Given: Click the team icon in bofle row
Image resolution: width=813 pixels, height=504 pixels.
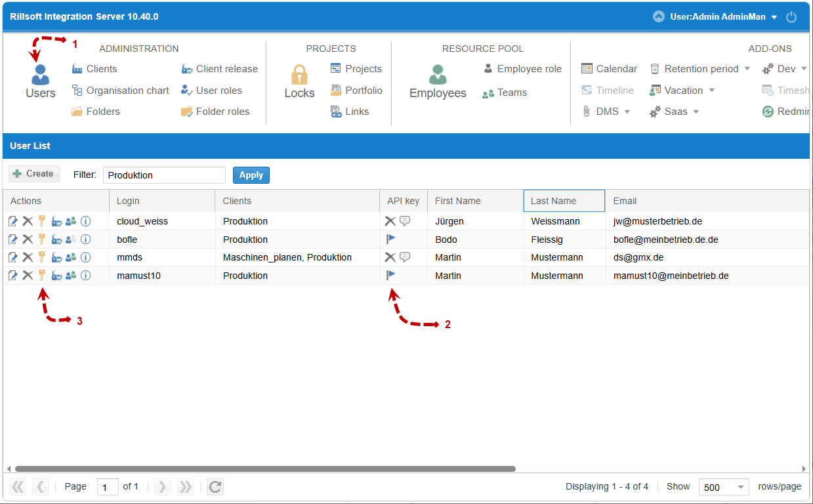Looking at the screenshot, I should (x=71, y=240).
